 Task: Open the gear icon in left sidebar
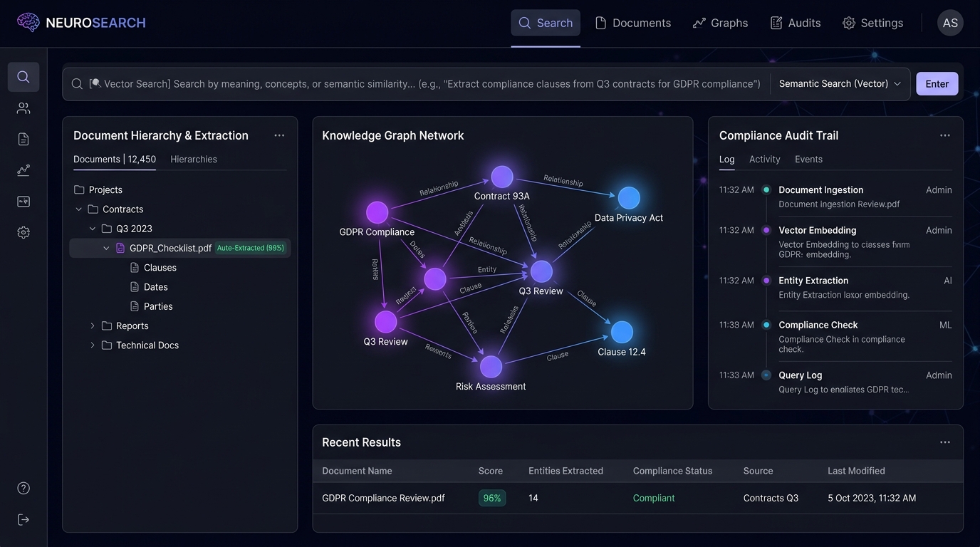pos(24,232)
